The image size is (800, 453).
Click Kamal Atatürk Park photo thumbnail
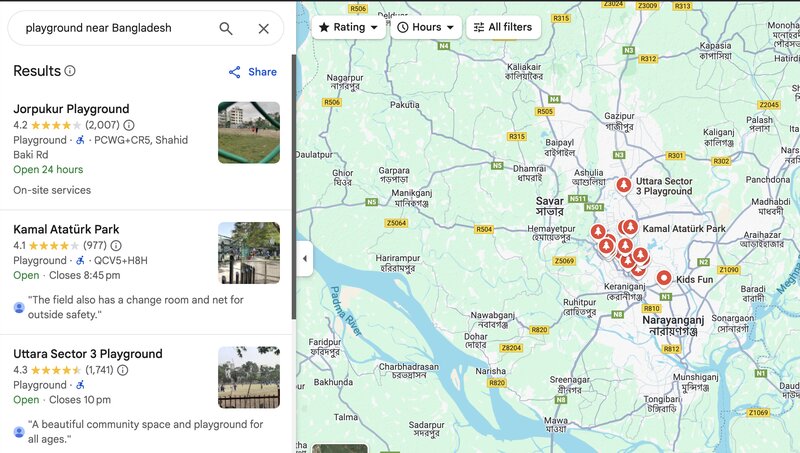(249, 253)
